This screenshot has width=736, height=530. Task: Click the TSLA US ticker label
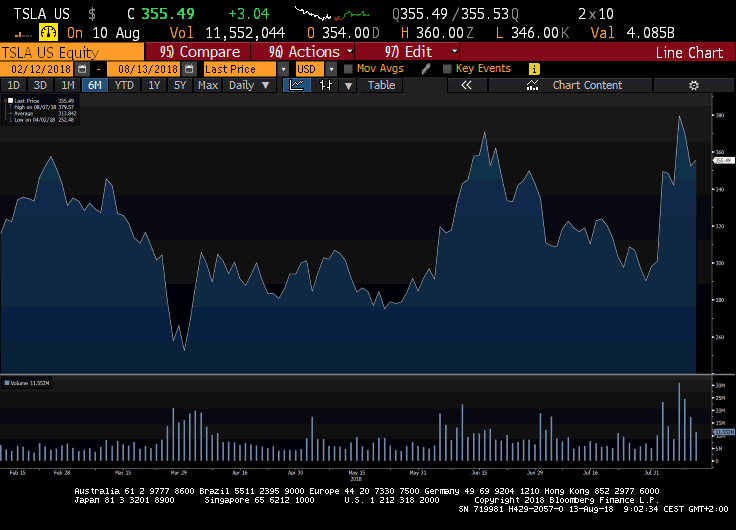[41, 14]
